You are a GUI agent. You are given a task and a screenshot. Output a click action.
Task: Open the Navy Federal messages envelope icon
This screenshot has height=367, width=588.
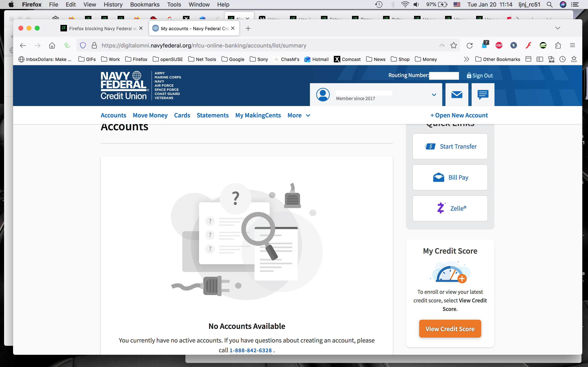(457, 95)
